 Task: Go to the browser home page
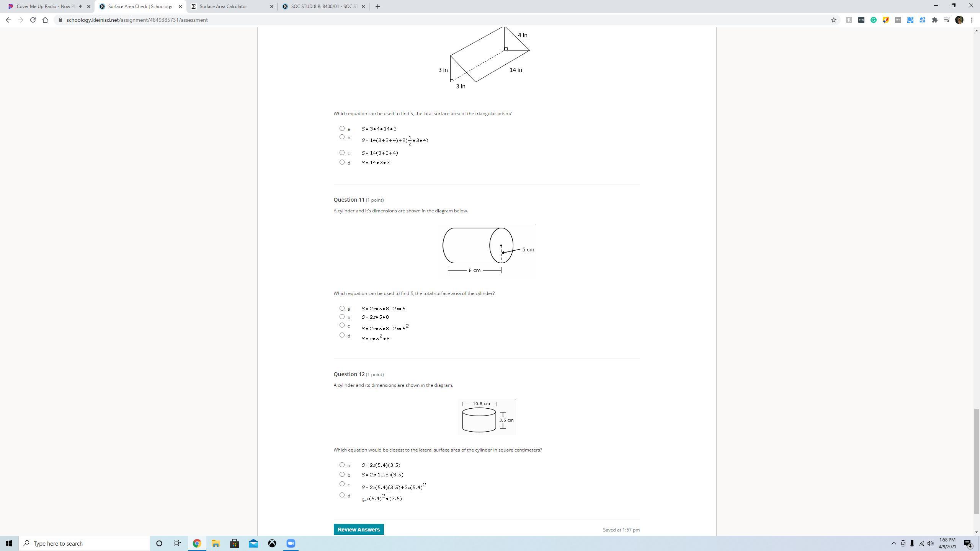45,20
